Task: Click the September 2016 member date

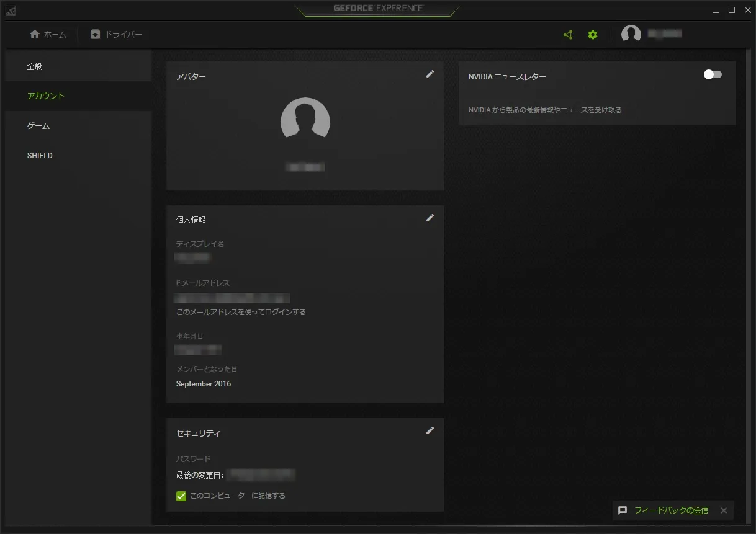Action: (x=204, y=384)
